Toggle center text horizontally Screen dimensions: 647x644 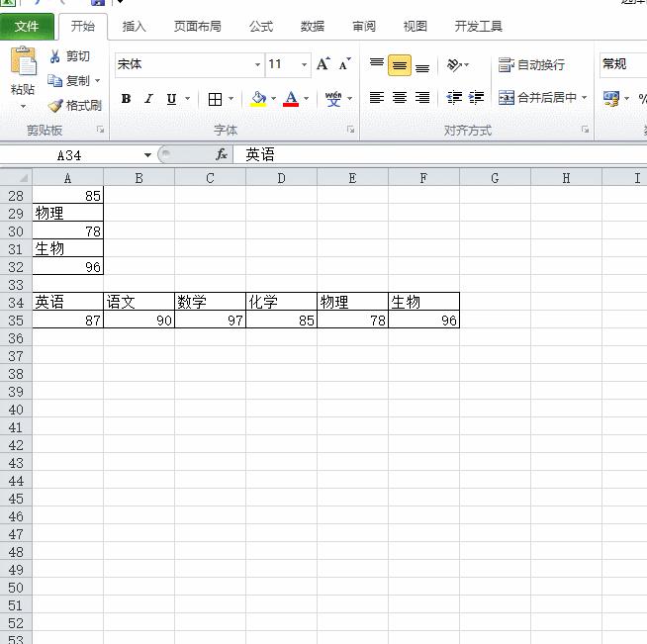[400, 98]
